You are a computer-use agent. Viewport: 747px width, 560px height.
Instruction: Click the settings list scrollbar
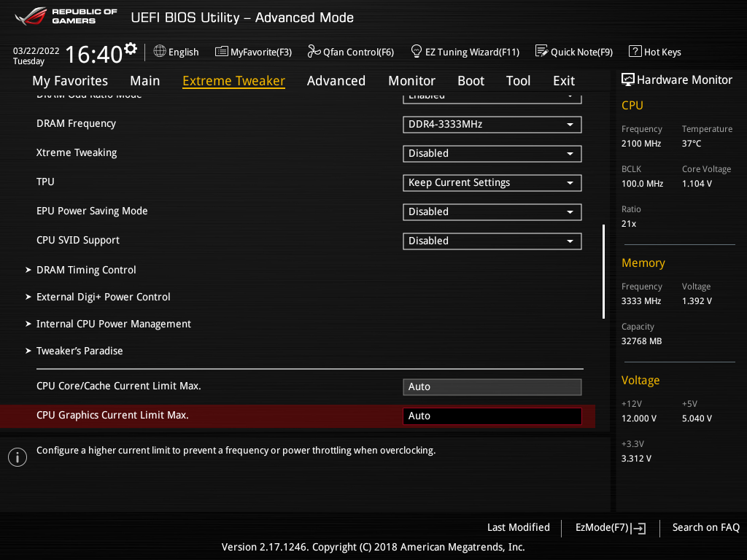coord(603,271)
